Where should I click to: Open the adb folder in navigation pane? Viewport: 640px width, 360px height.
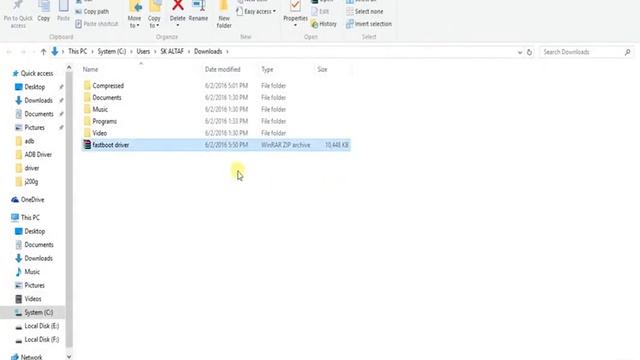coord(29,141)
